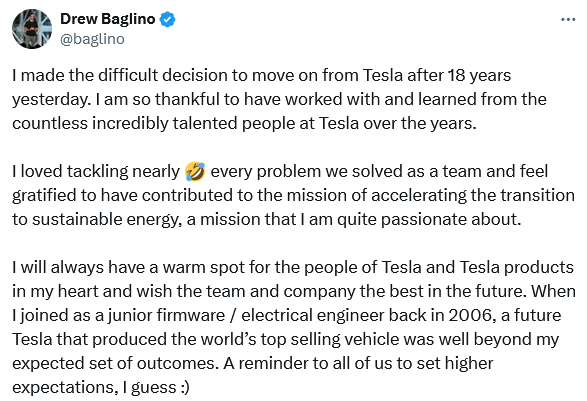Viewport: 587px width, 401px height.
Task: Select the phrase "expected set of outcomes"
Action: [x=115, y=363]
